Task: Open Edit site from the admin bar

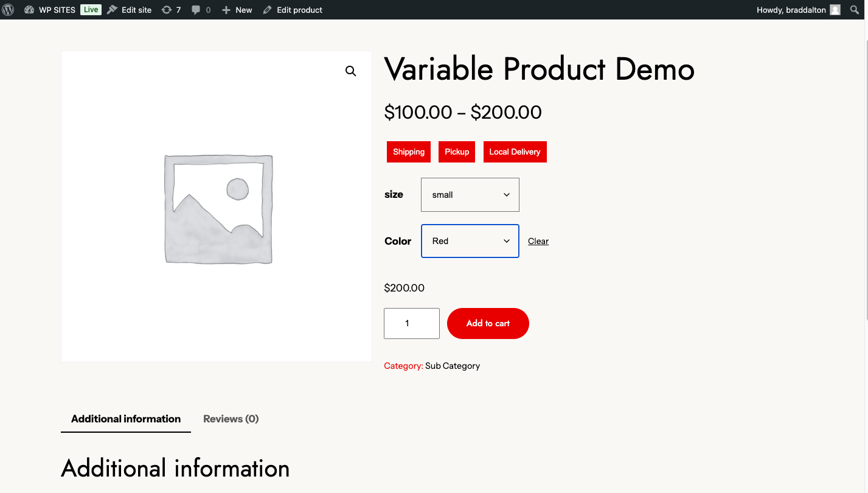Action: click(130, 10)
